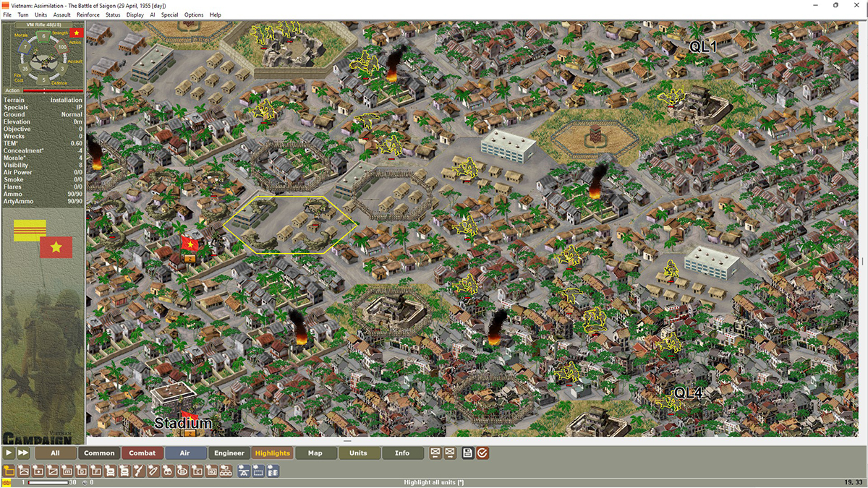Click the rifle highlight icon
This screenshot has width=868, height=488.
(138, 471)
